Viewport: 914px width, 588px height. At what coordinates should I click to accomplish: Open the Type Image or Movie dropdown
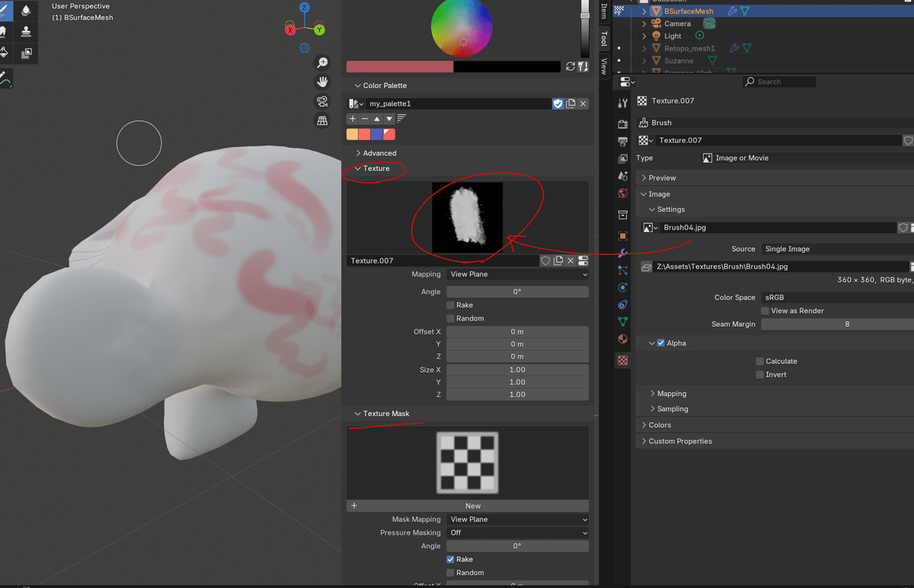pos(807,158)
